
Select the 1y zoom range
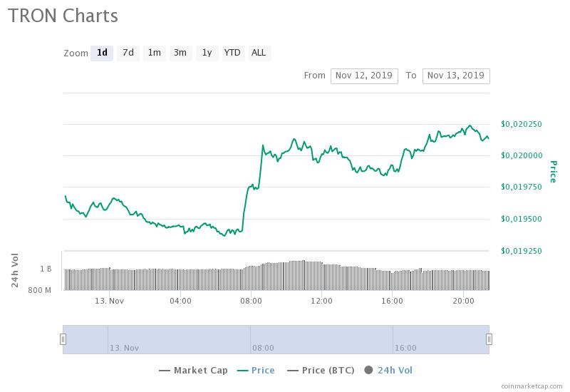click(x=207, y=53)
